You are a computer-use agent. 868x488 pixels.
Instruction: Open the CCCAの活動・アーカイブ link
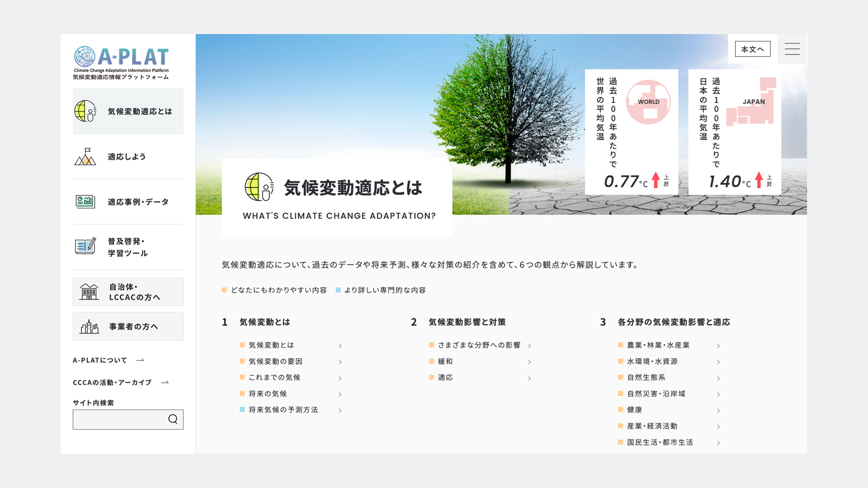pos(112,382)
